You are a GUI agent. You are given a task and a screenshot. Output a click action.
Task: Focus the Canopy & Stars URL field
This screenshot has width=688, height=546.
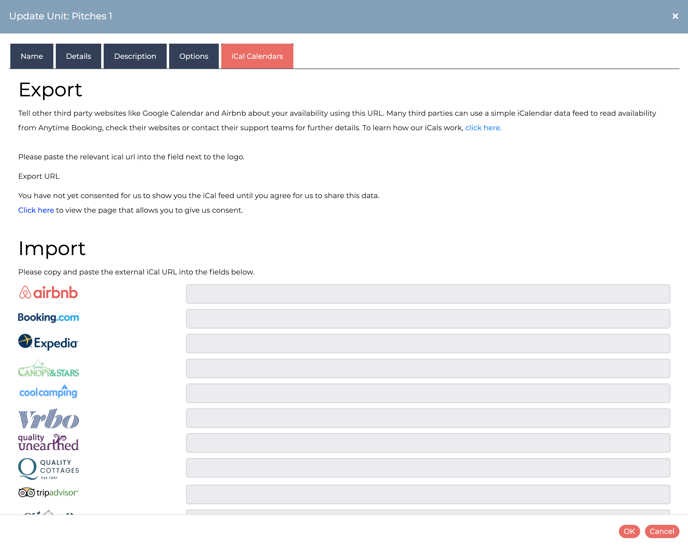click(428, 368)
